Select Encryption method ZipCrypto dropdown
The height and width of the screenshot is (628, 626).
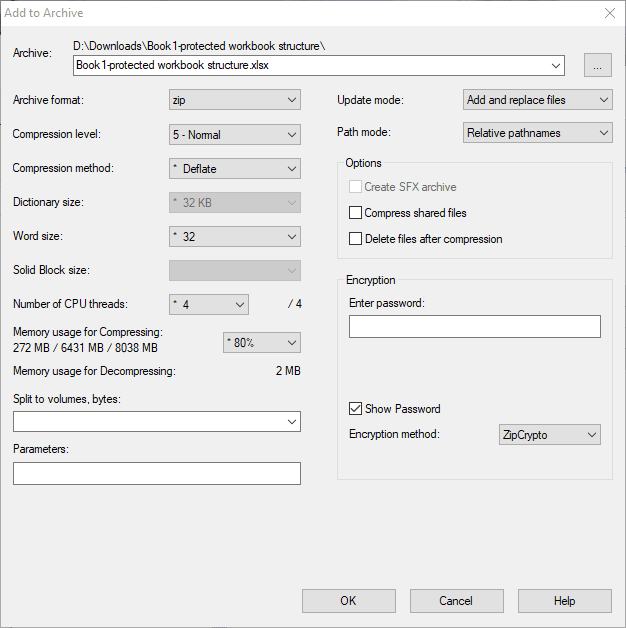[x=550, y=435]
